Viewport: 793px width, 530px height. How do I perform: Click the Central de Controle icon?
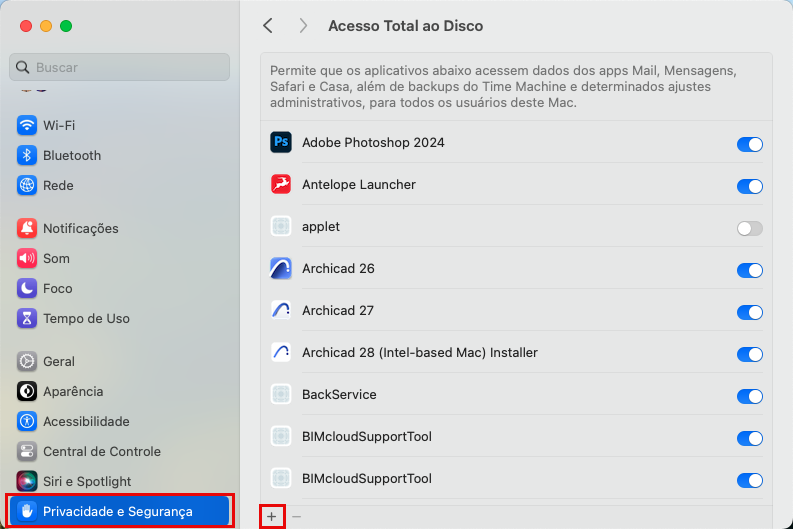click(x=27, y=452)
